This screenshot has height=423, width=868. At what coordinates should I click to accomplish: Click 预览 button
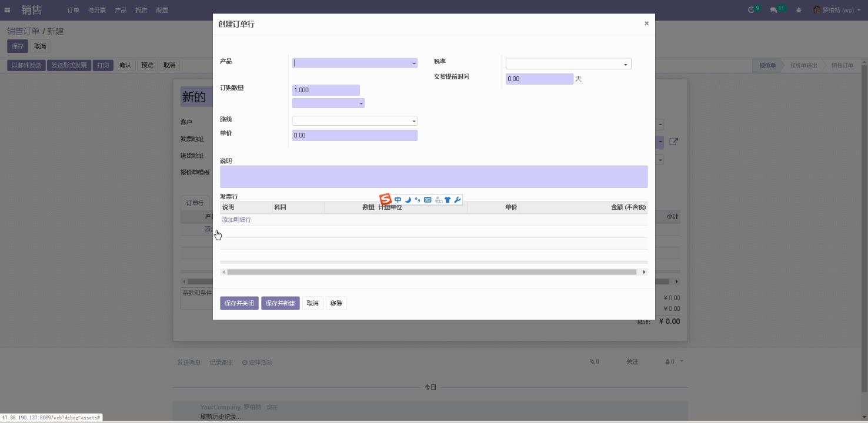point(148,65)
